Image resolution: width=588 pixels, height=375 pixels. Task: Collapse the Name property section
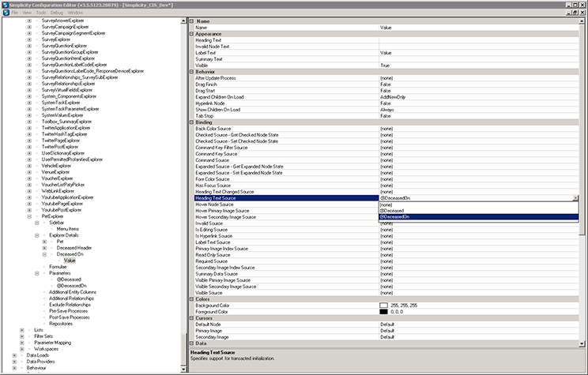[x=191, y=21]
